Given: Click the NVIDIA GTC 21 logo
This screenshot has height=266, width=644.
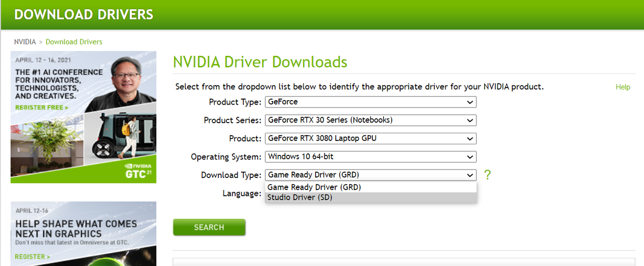Looking at the screenshot, I should [x=137, y=171].
